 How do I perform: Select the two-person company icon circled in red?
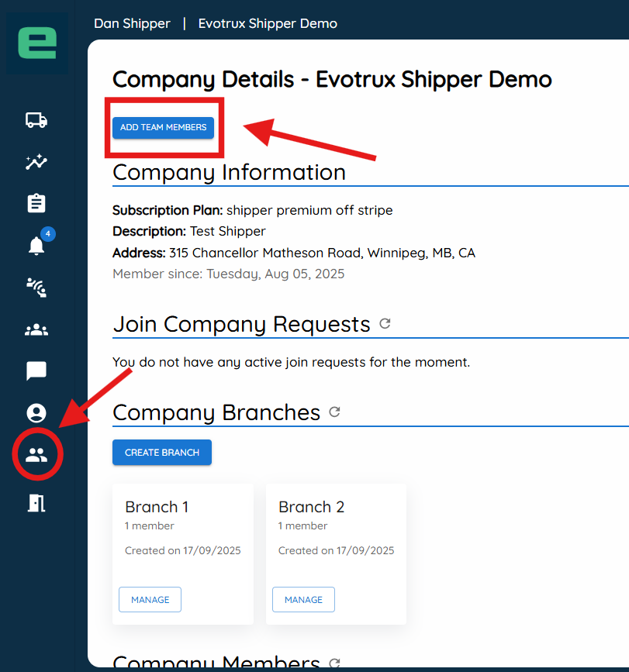tap(36, 455)
